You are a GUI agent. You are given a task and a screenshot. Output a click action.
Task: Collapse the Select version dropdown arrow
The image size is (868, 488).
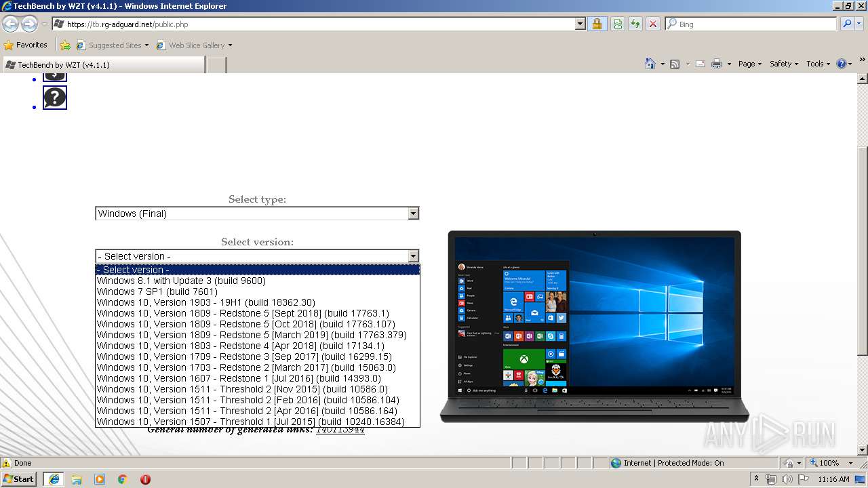[413, 256]
